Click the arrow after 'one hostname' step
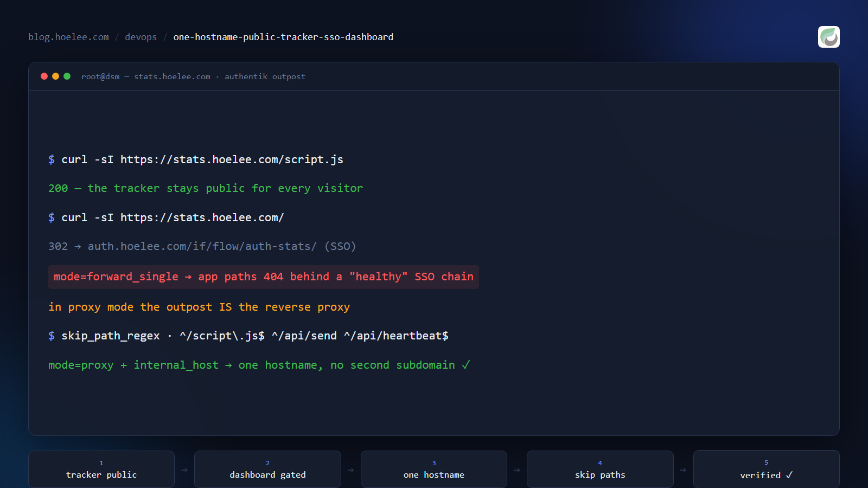 pos(517,470)
